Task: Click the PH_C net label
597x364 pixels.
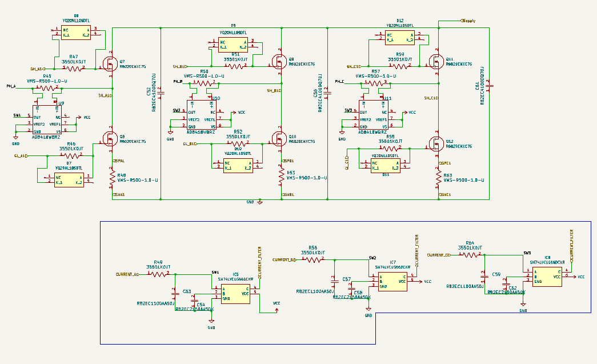Action: click(339, 81)
